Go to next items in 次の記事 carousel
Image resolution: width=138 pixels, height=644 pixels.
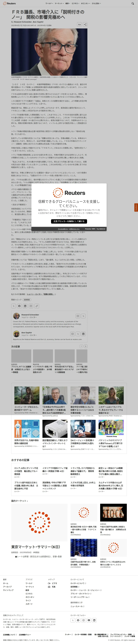pyautogui.click(x=86, y=346)
